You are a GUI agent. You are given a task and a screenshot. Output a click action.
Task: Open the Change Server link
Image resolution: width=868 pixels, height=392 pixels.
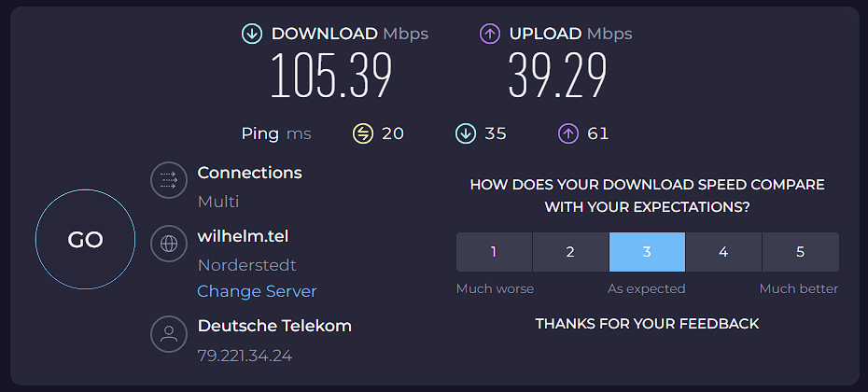point(257,291)
